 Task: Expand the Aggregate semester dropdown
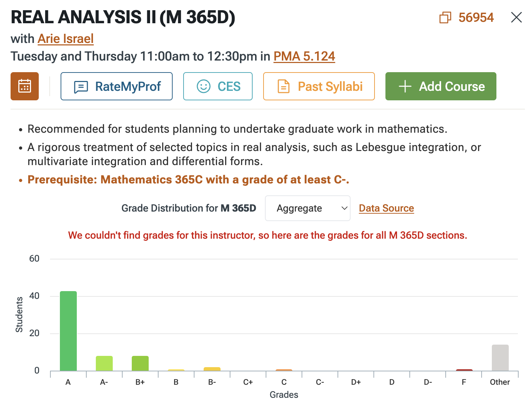307,208
